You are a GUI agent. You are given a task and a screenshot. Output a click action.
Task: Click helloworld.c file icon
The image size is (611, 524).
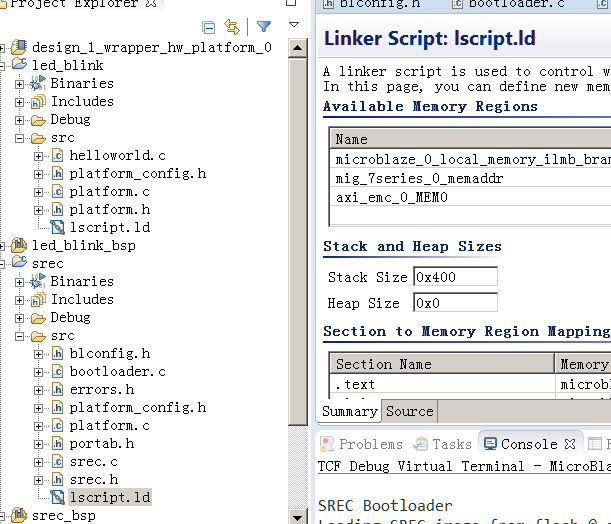click(x=57, y=156)
